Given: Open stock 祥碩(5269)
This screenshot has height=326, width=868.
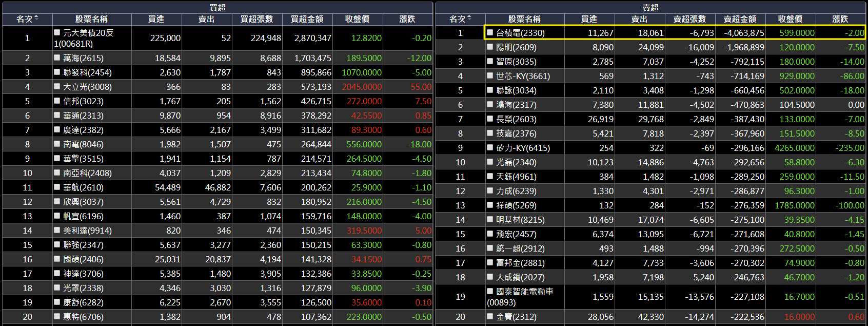Looking at the screenshot, I should coord(516,205).
